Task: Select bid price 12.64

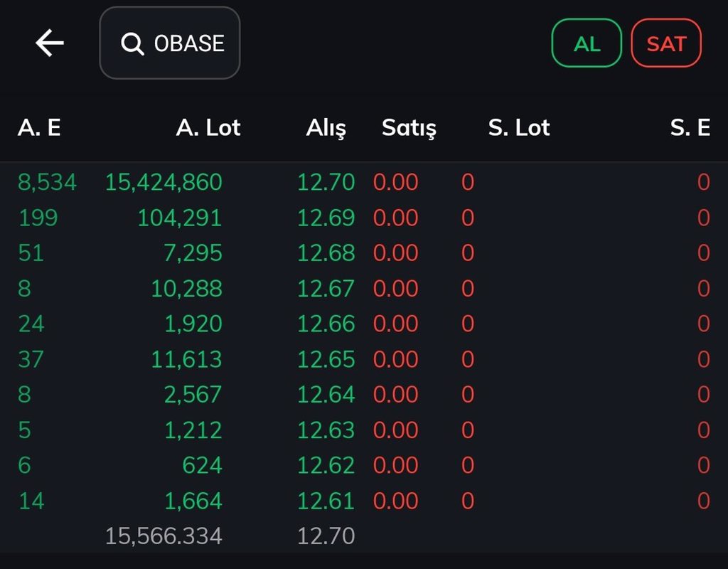Action: (x=326, y=394)
